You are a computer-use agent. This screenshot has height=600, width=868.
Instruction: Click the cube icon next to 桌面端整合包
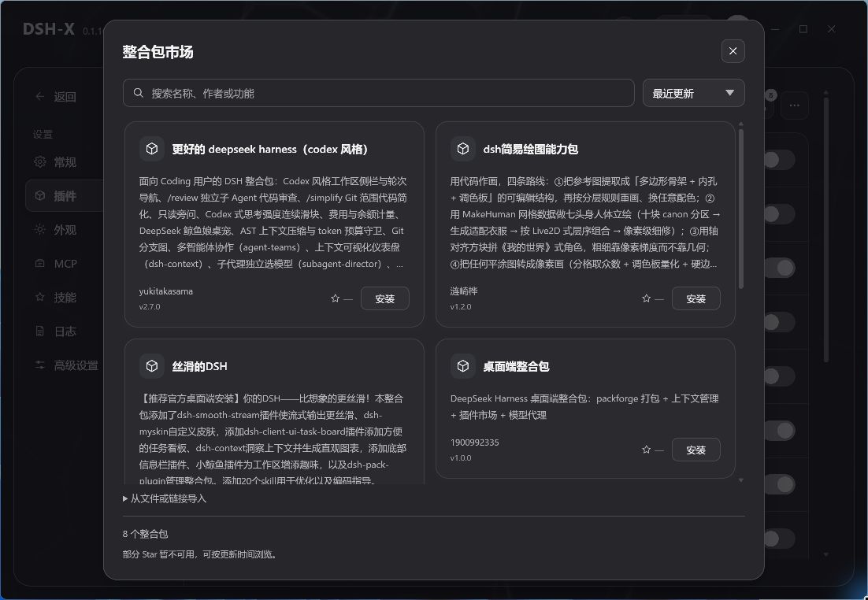pos(463,366)
